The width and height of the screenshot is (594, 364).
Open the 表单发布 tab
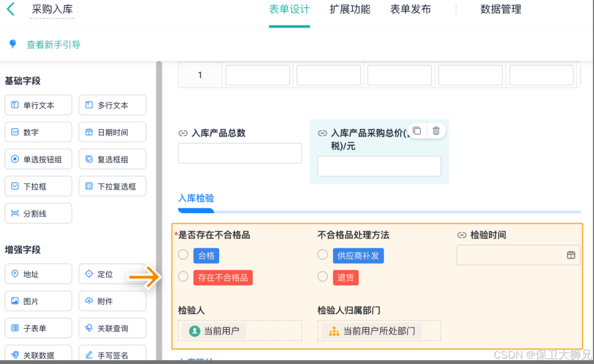(x=411, y=9)
